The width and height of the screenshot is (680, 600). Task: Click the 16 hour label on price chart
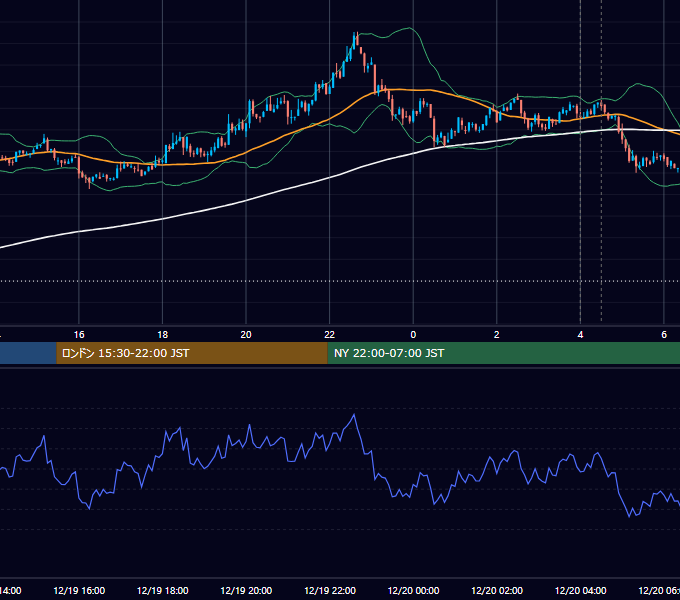(x=79, y=335)
